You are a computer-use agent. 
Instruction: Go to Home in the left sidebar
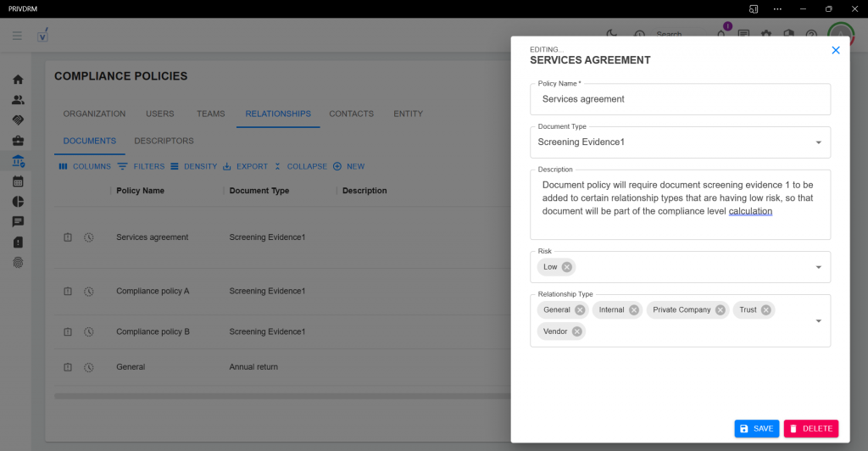(x=18, y=79)
